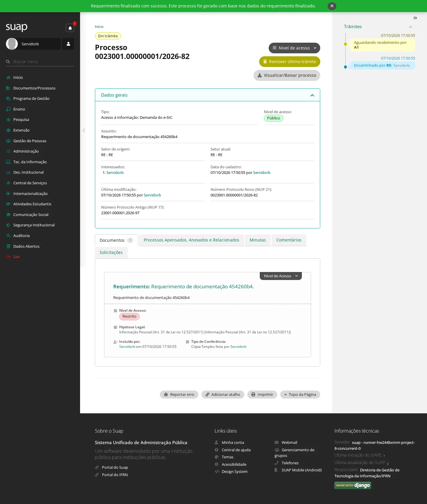This screenshot has height=504, width=427.
Task: Click the Gestão de Pessoas icon
Action: 8,141
